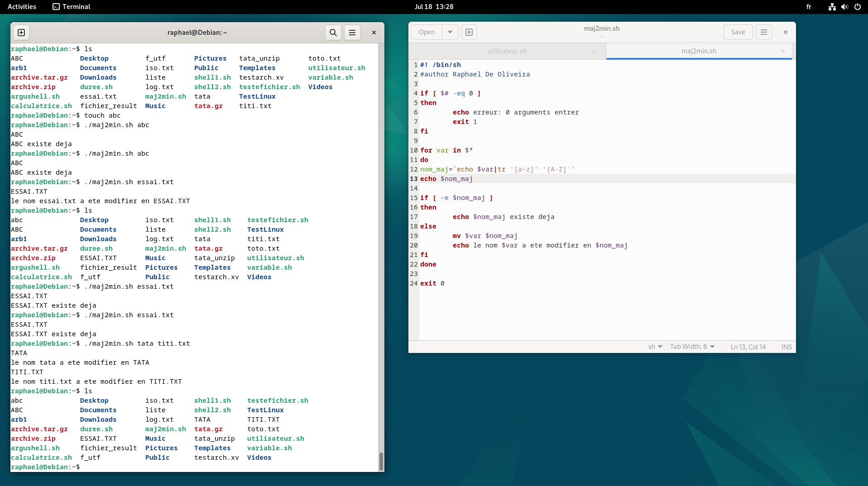This screenshot has height=486, width=868.
Task: Create a new document in gedit
Action: pyautogui.click(x=469, y=32)
